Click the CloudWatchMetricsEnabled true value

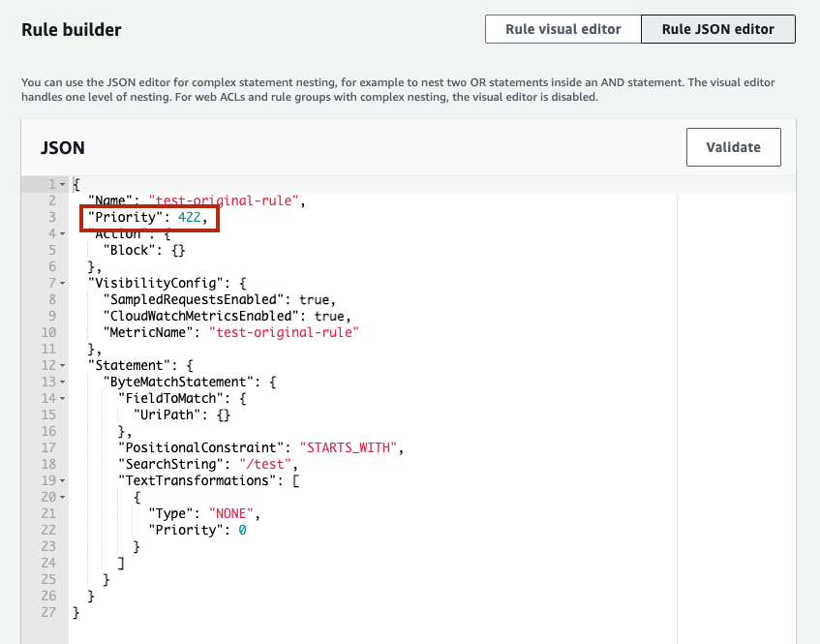point(329,316)
